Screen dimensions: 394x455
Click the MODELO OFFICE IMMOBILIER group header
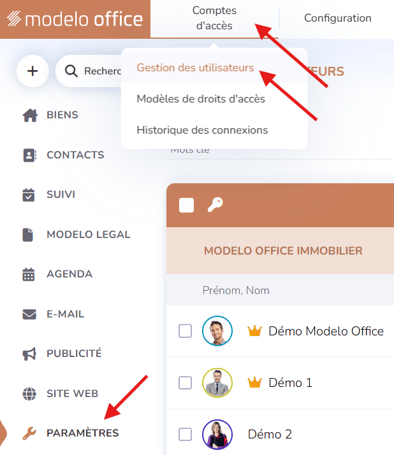283,251
